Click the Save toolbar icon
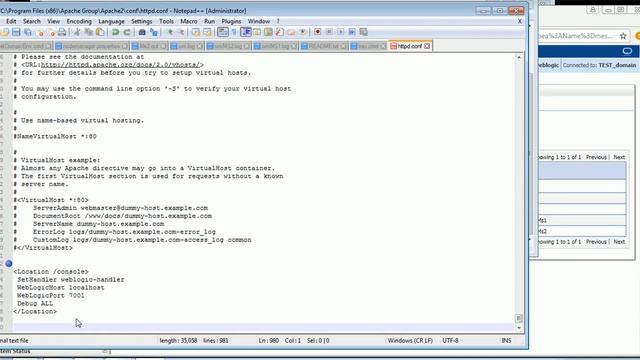The width and height of the screenshot is (640, 360). pyautogui.click(x=16, y=32)
